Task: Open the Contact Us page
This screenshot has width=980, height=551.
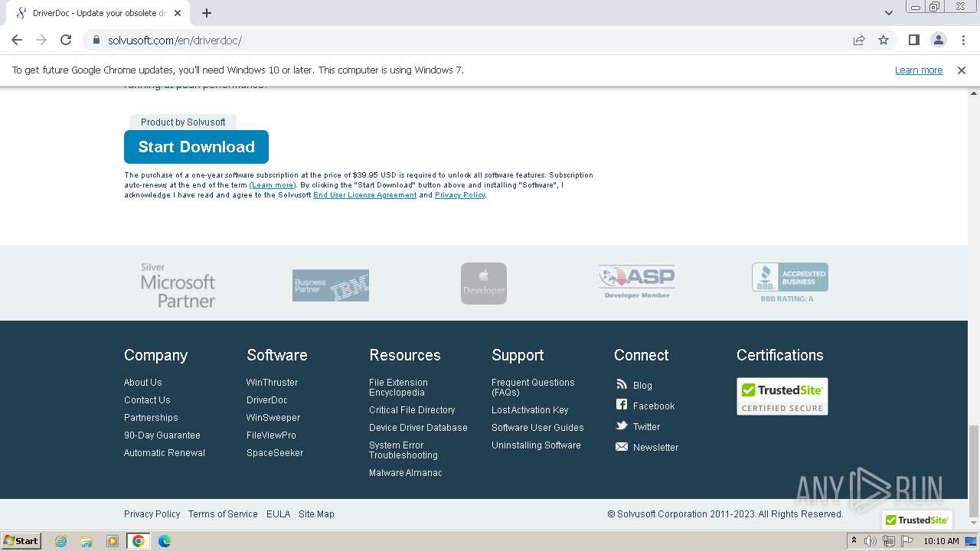Action: (147, 400)
